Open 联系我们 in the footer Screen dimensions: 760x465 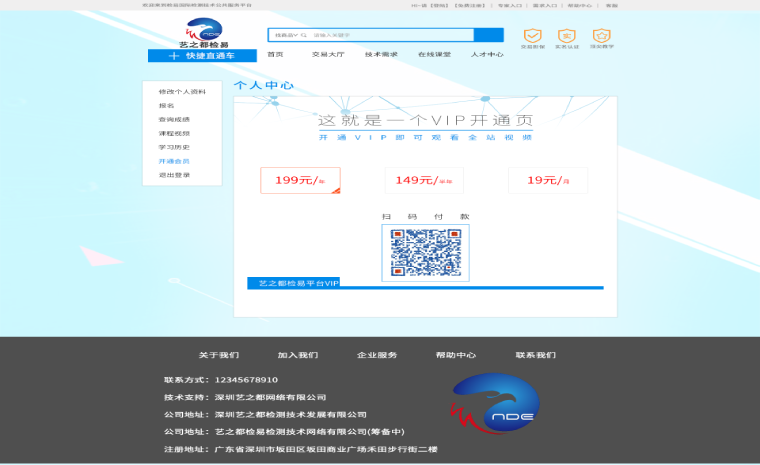point(536,355)
